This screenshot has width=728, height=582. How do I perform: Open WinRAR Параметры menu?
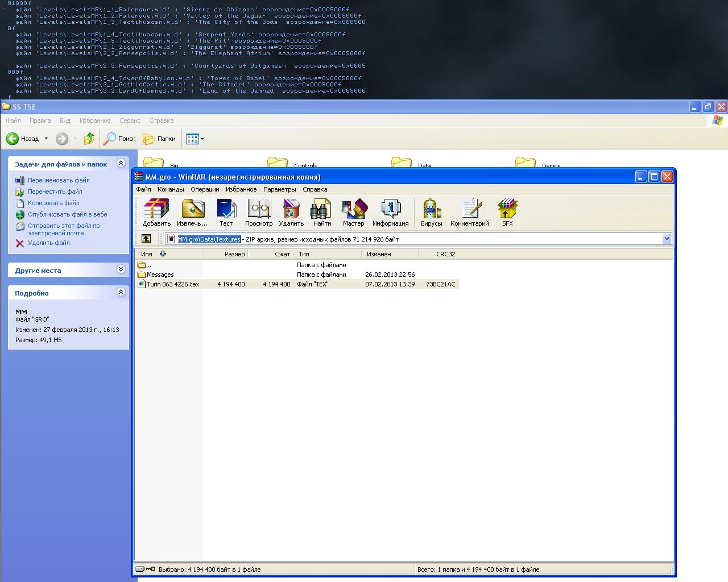[280, 189]
